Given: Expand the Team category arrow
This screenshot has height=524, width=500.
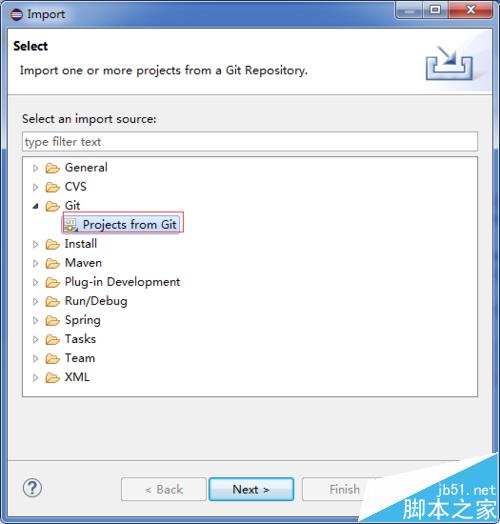Looking at the screenshot, I should pos(35,359).
